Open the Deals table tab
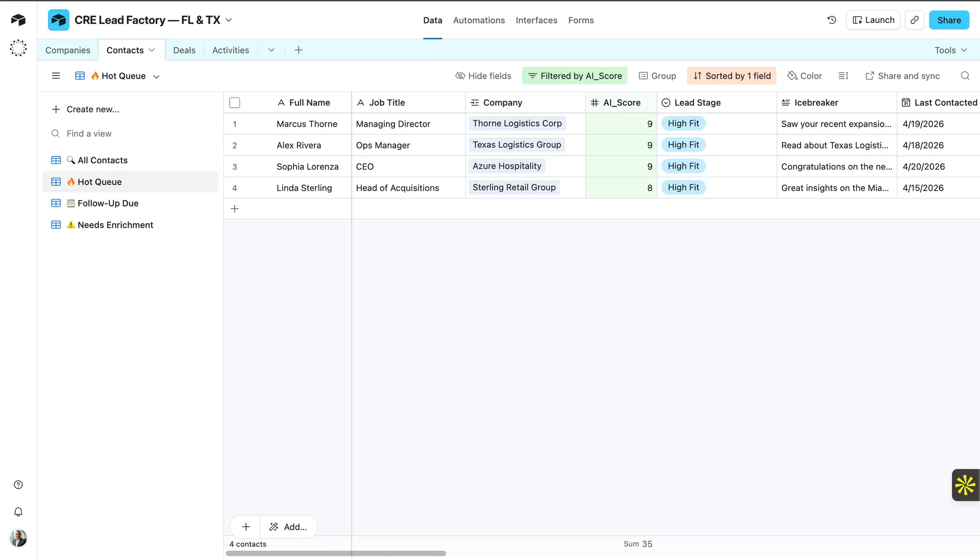This screenshot has height=558, width=980. [x=184, y=50]
